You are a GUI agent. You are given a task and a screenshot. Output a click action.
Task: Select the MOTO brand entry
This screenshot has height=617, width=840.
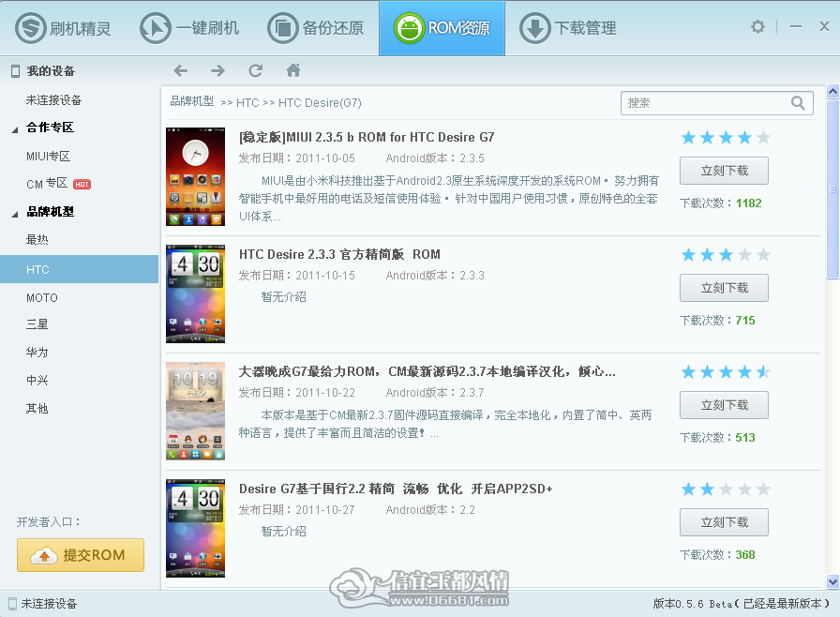point(42,297)
